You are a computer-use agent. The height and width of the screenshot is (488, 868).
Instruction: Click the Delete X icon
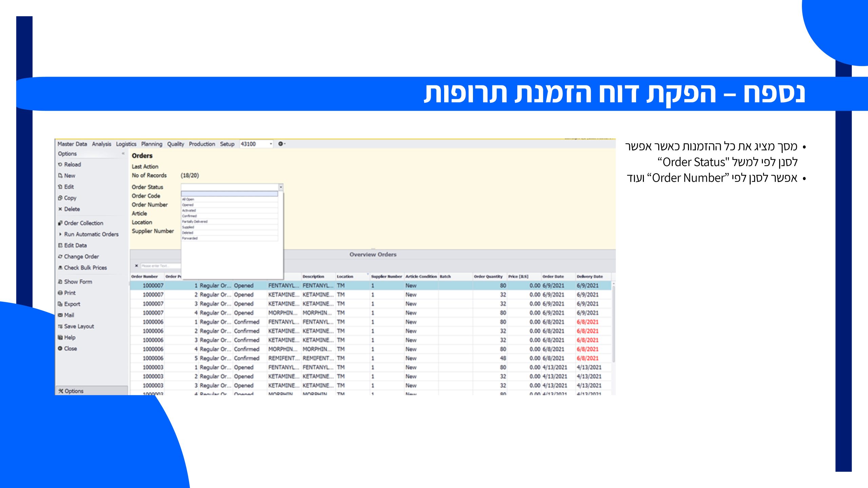[60, 209]
